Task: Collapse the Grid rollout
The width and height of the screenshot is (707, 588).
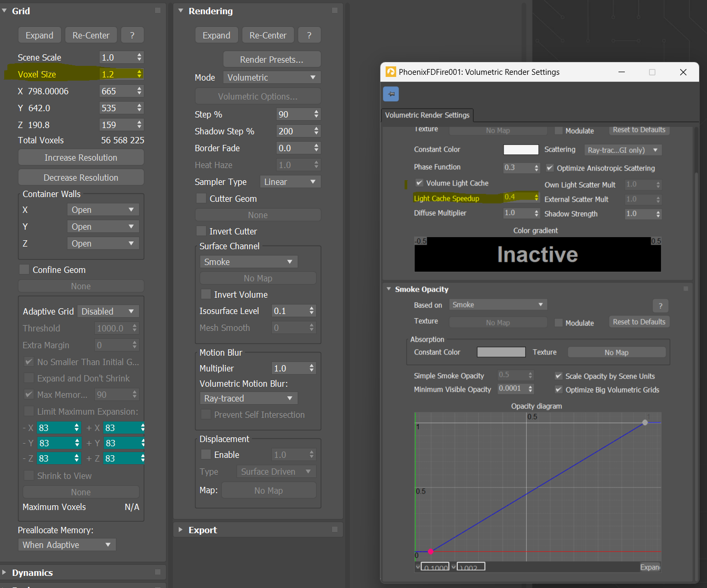Action: pos(5,11)
